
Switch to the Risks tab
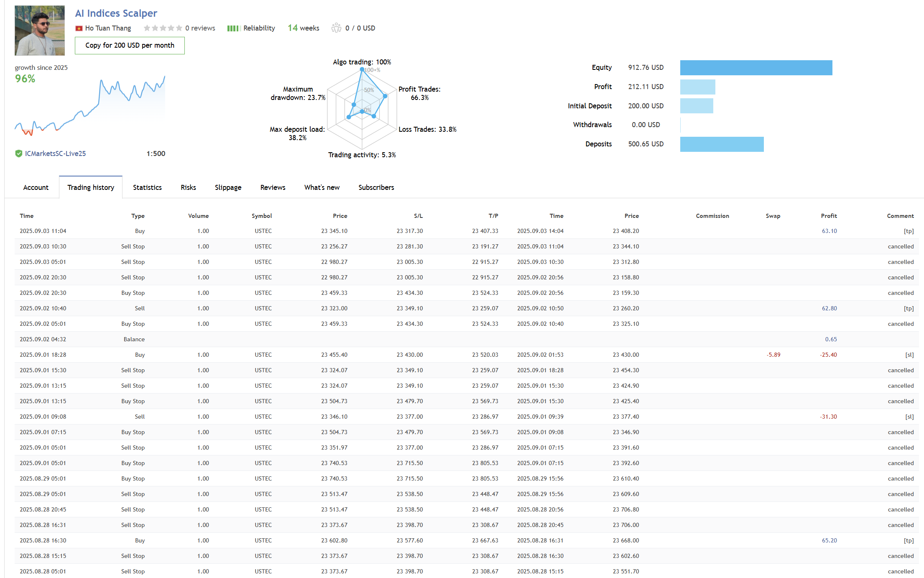pos(188,187)
